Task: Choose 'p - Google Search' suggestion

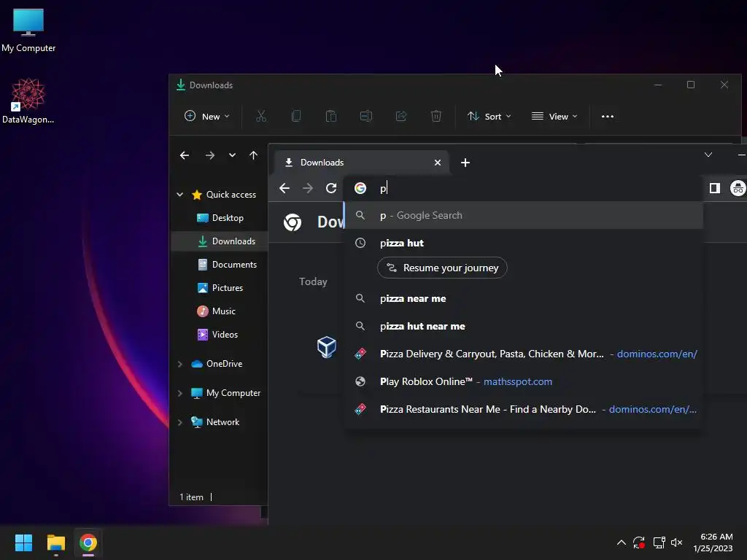Action: (x=523, y=215)
